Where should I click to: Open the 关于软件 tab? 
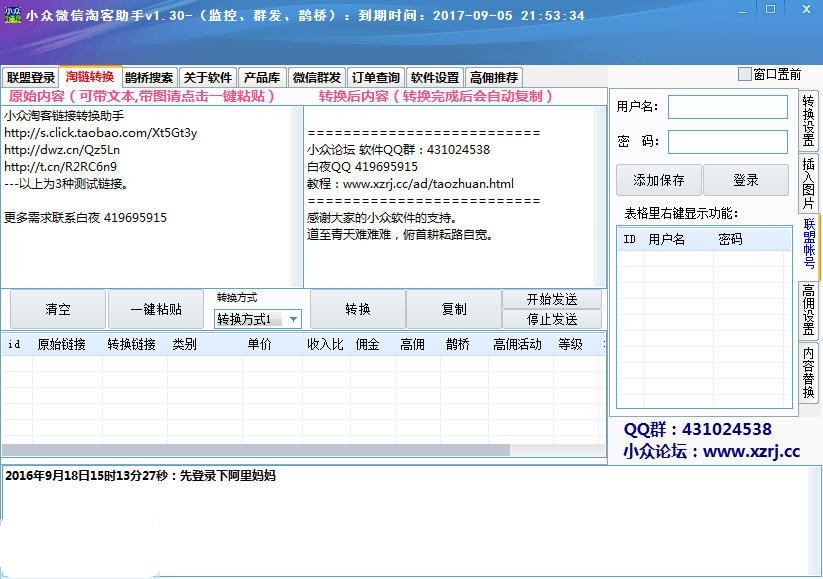[x=208, y=78]
